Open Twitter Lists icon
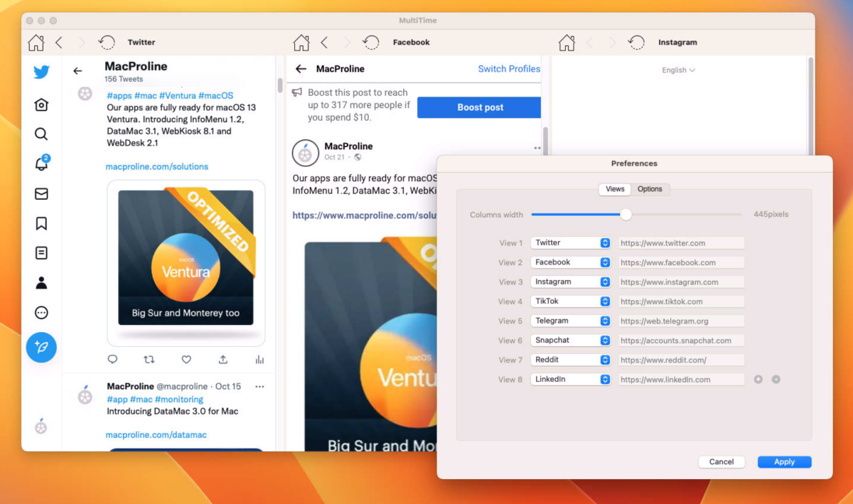This screenshot has height=504, width=853. 41,253
